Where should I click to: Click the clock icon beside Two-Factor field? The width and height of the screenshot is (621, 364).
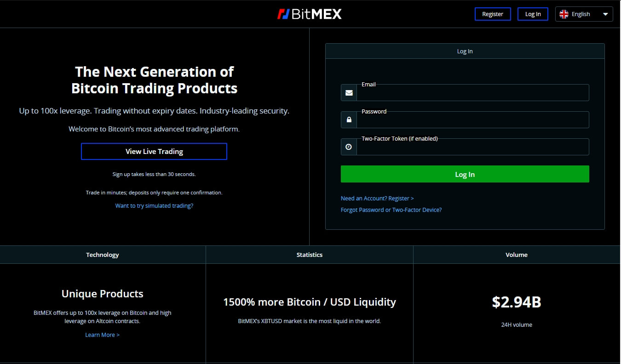349,147
